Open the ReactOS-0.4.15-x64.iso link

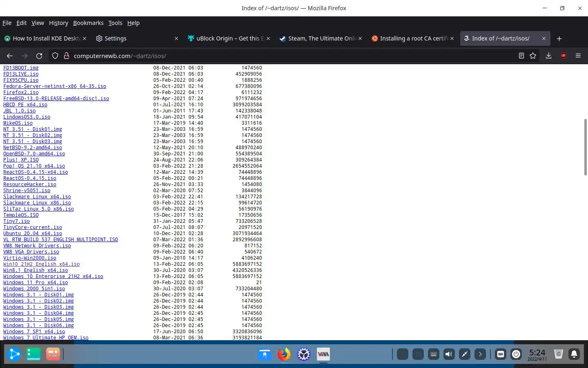36,172
